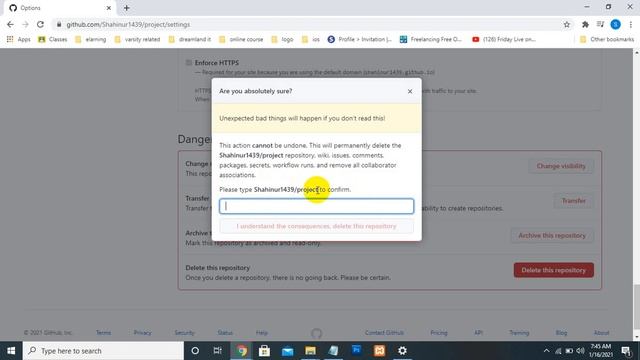
Task: Show hidden system tray icons
Action: [x=546, y=351]
